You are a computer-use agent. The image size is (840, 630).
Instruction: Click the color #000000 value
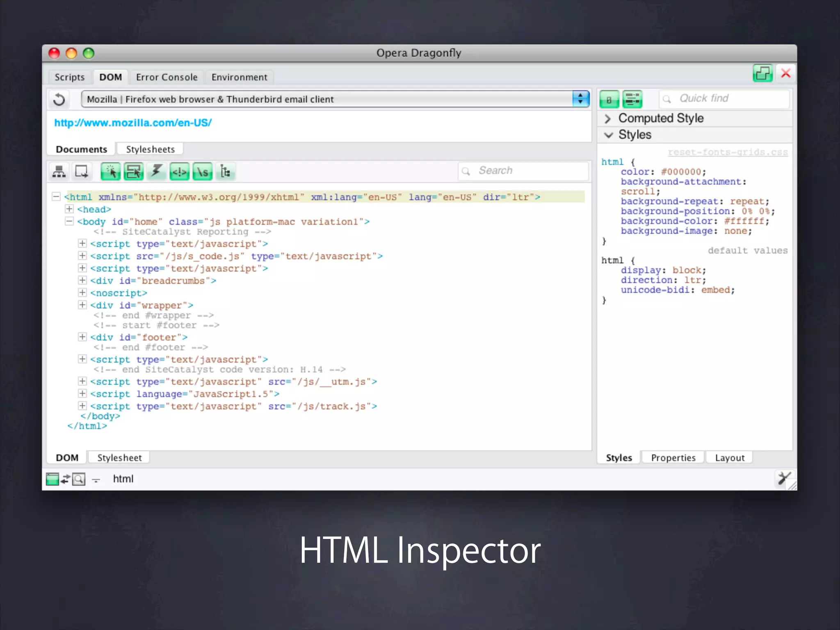coord(681,172)
